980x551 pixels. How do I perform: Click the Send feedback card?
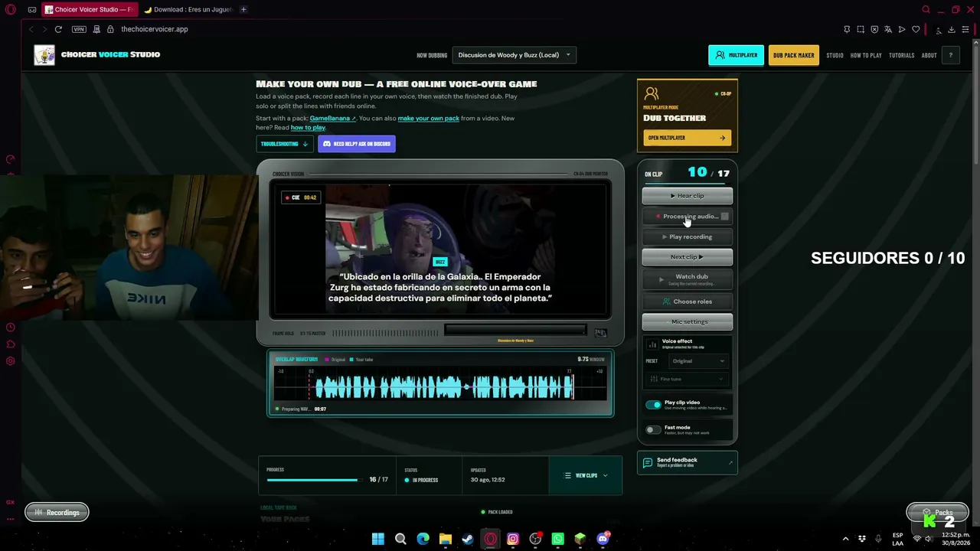(688, 463)
